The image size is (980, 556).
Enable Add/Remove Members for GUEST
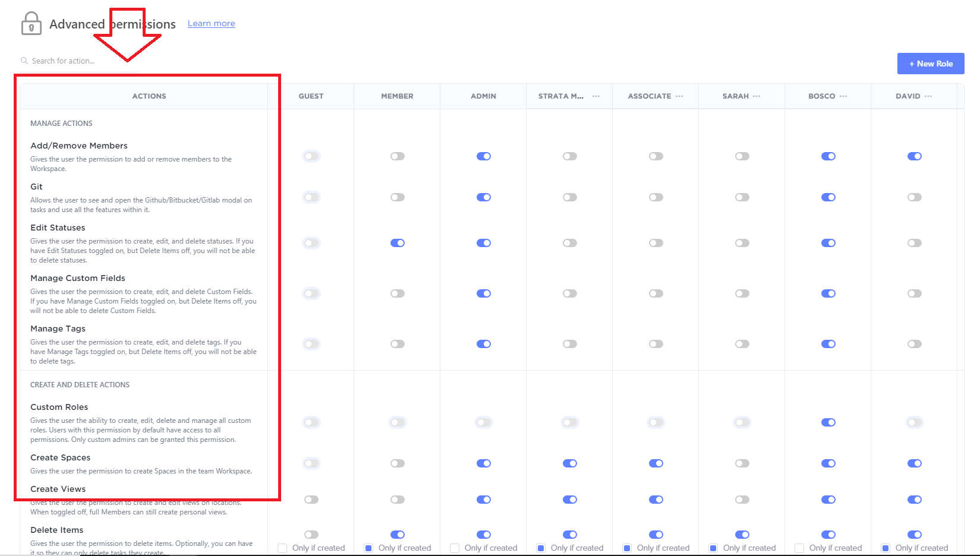[x=311, y=156]
